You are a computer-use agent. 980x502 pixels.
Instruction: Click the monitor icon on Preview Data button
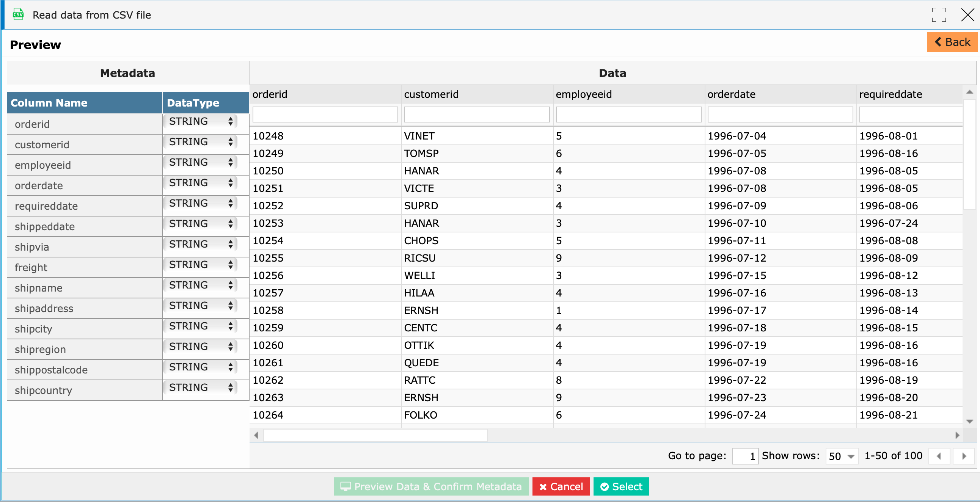(x=346, y=486)
